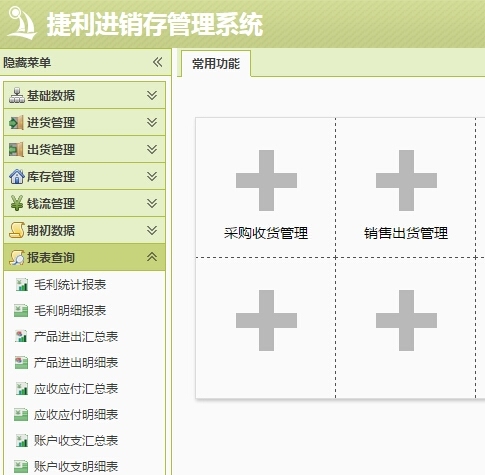Image resolution: width=485 pixels, height=475 pixels.
Task: Add shortcut in empty tile below 采购收货管理
Action: click(x=266, y=320)
